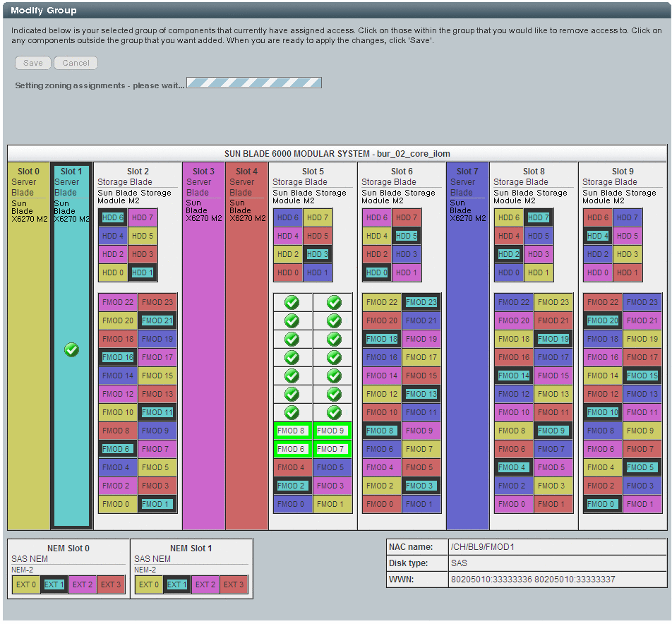Toggle HDD 3 in Slot 5 storage blade

point(318,254)
